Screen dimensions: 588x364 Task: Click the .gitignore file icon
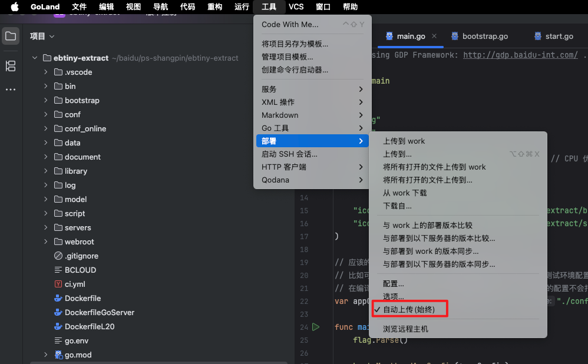(x=58, y=256)
